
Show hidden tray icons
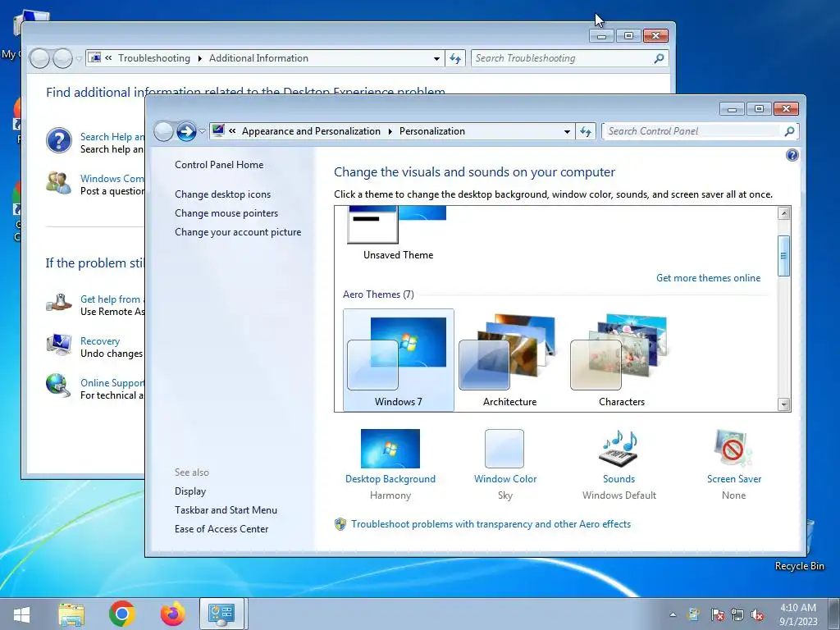tap(673, 614)
